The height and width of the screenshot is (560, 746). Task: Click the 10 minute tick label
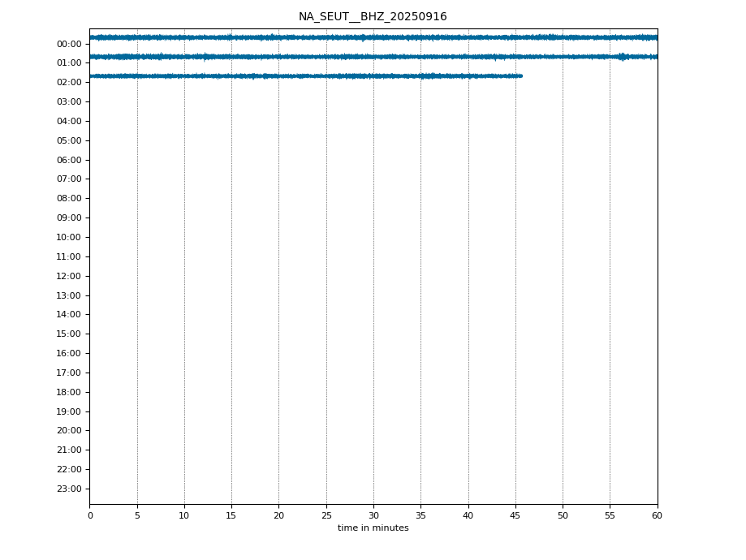184,515
